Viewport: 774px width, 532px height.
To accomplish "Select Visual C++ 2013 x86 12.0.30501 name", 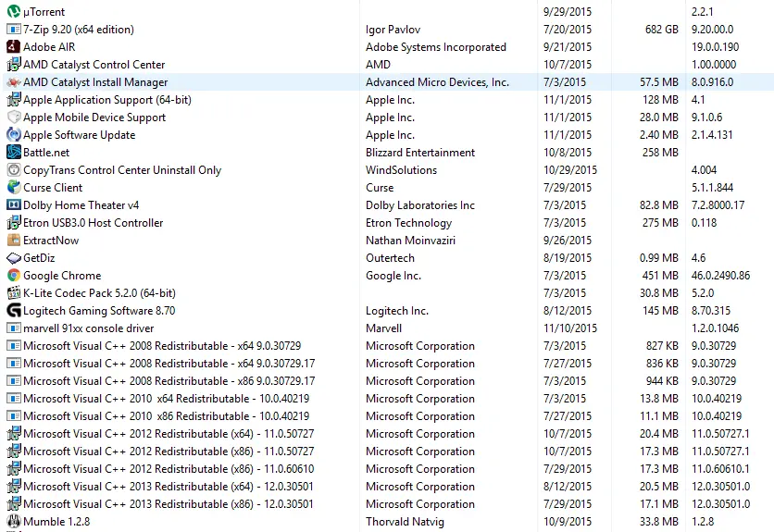I will click(168, 504).
